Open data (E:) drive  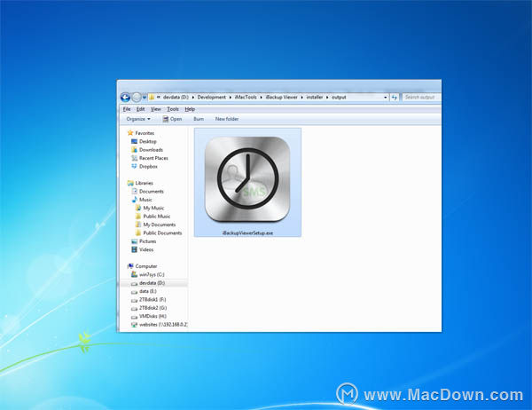[x=147, y=291]
